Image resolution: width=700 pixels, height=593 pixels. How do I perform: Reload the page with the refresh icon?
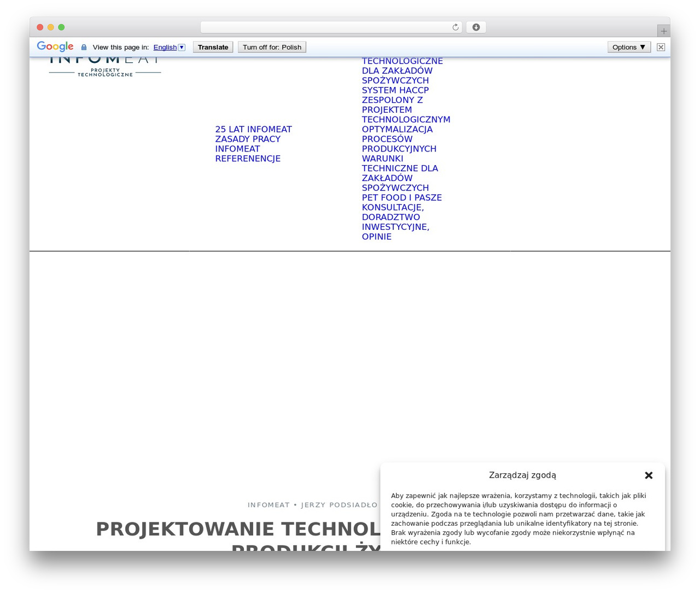(455, 27)
